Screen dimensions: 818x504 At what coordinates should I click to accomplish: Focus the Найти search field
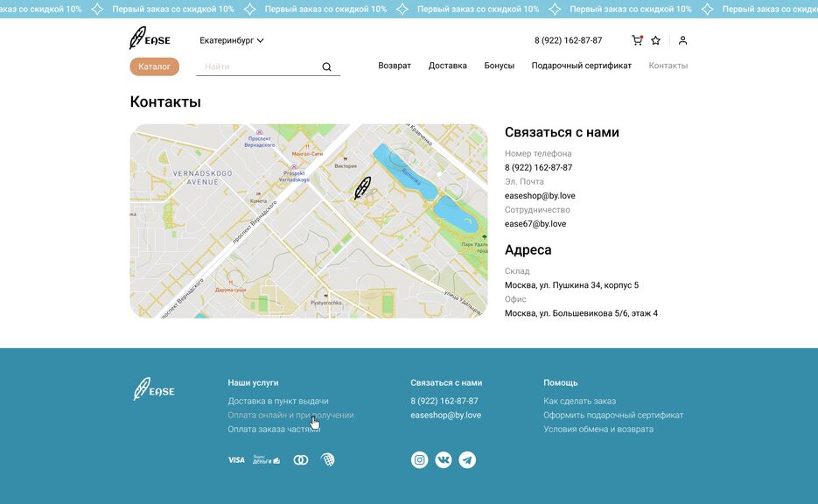tap(258, 66)
